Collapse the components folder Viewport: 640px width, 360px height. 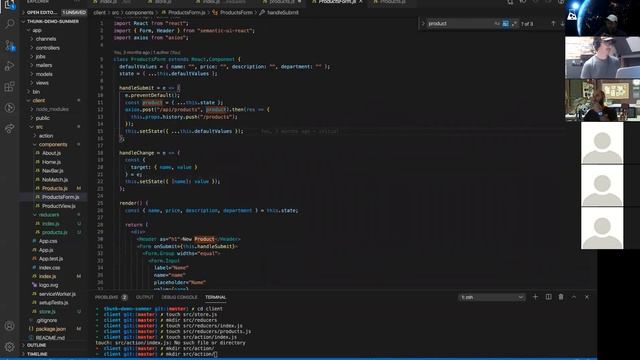(53, 144)
